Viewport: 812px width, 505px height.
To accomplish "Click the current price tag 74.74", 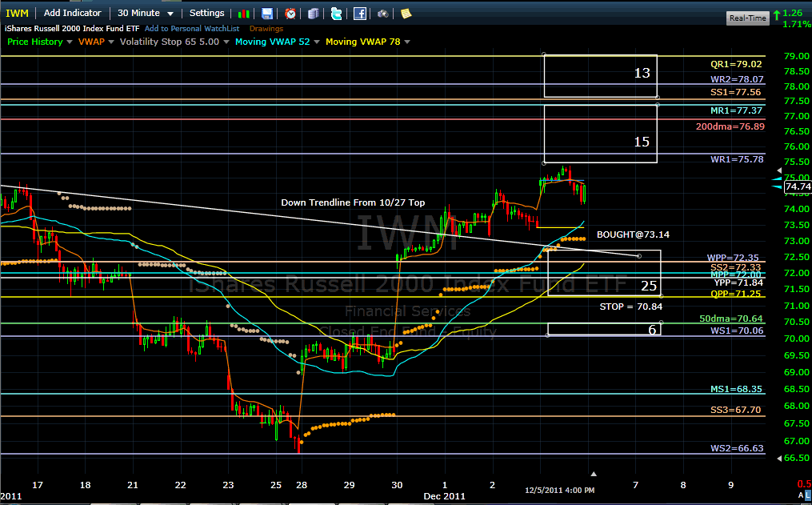I will 798,186.
